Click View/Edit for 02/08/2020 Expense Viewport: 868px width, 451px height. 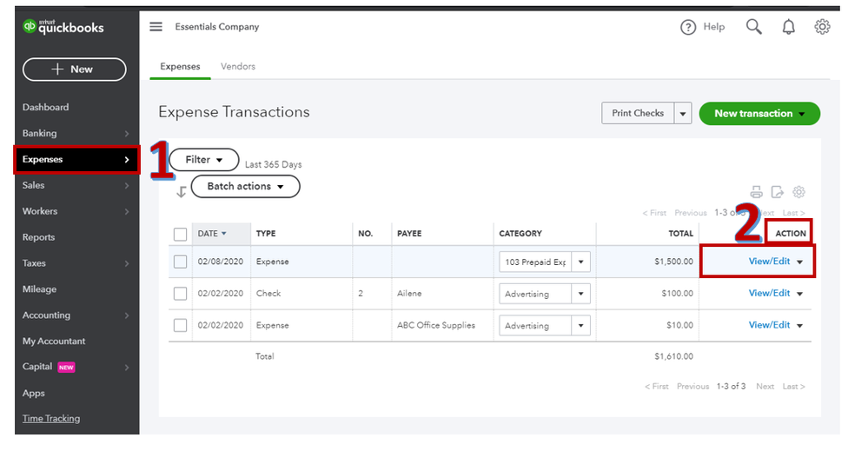(x=769, y=262)
